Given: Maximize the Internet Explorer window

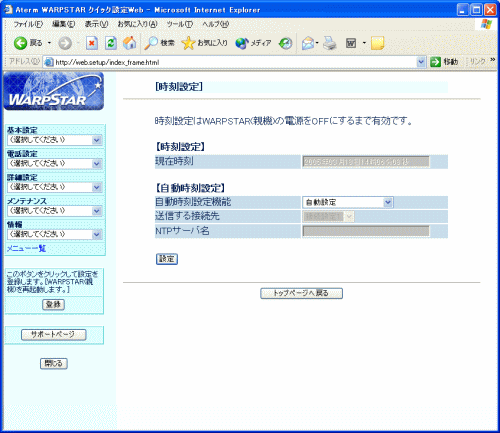Looking at the screenshot, I should coord(476,10).
